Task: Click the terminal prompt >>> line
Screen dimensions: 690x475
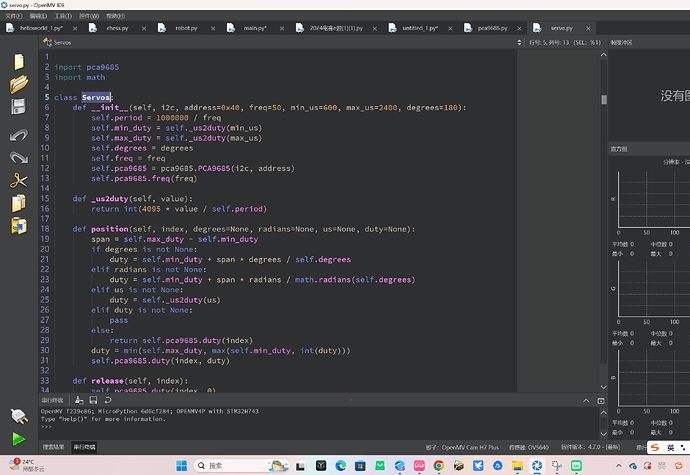Action: coord(46,427)
